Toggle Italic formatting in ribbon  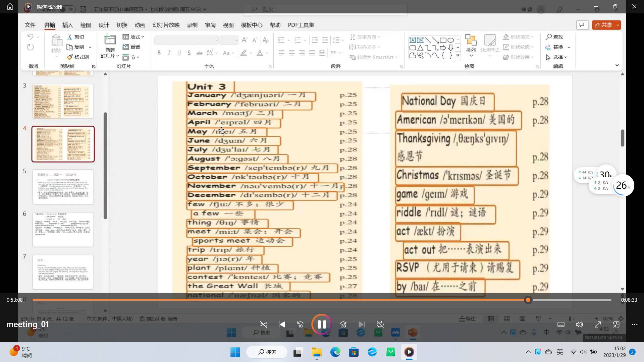[x=169, y=53]
